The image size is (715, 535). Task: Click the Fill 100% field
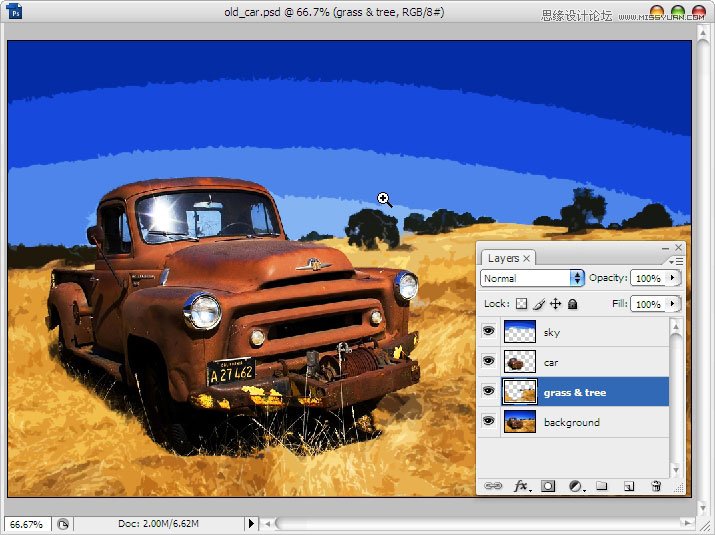(649, 304)
